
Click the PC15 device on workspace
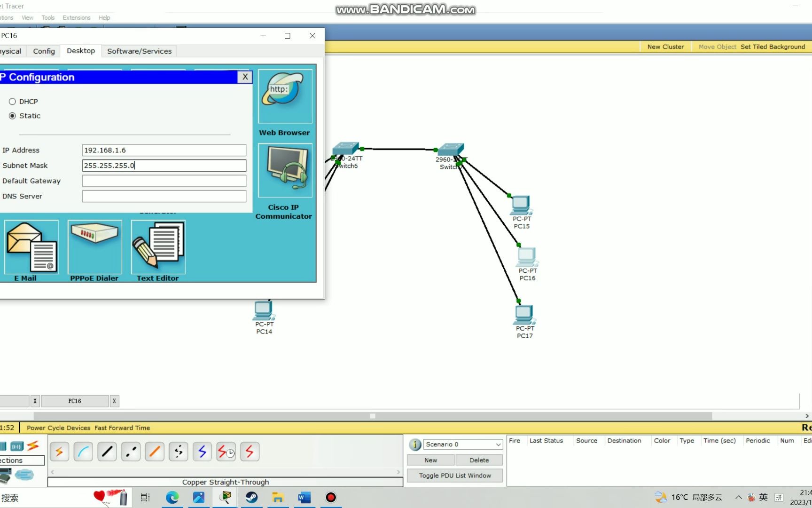click(x=521, y=206)
